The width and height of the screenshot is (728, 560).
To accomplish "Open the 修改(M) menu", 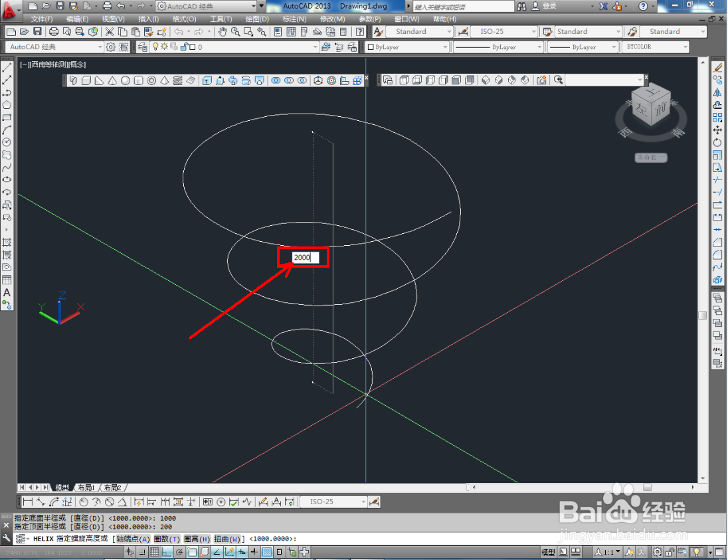I will coord(332,19).
